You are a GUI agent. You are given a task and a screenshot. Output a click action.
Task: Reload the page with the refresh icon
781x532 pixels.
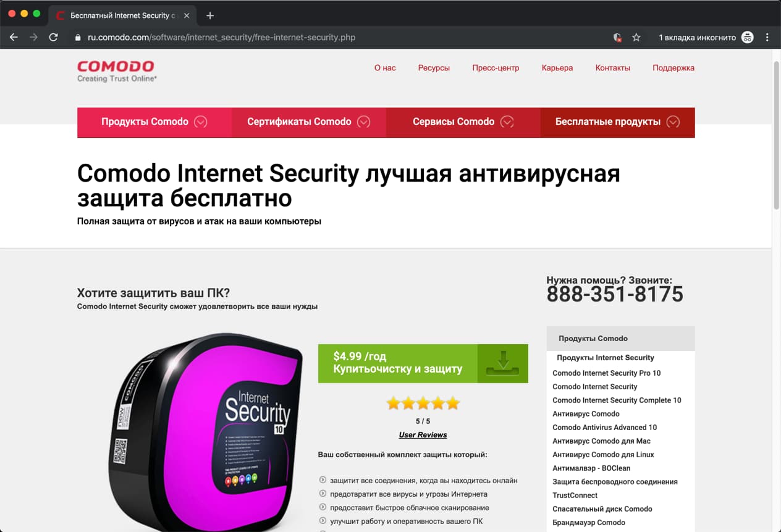tap(53, 37)
